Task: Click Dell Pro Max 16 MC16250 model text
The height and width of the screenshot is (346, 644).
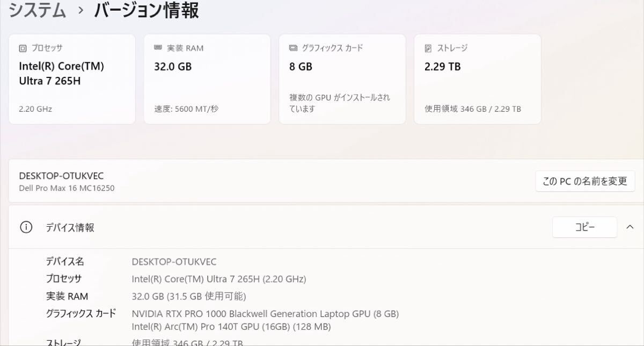Action: [x=67, y=188]
